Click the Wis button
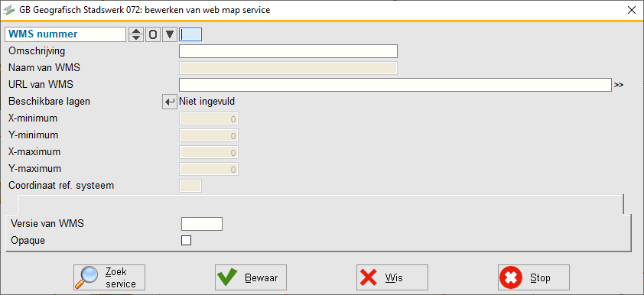The width and height of the screenshot is (644, 295). tap(392, 277)
